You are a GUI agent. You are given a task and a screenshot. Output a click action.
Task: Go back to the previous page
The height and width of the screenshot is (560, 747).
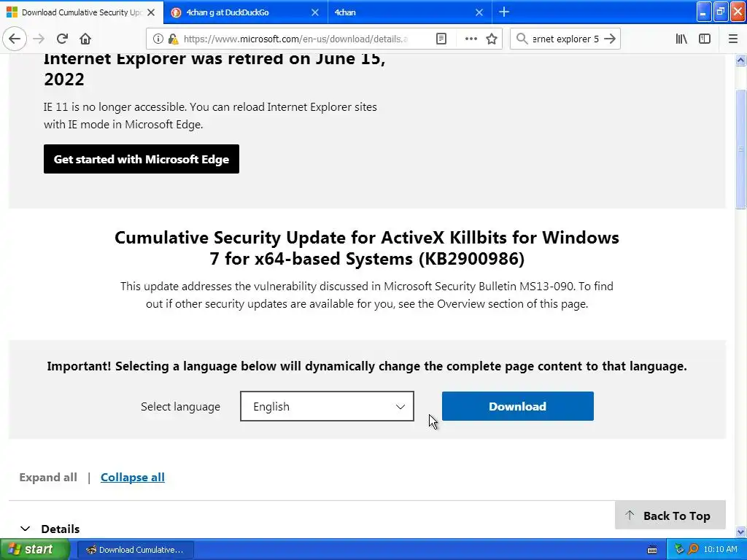click(15, 39)
